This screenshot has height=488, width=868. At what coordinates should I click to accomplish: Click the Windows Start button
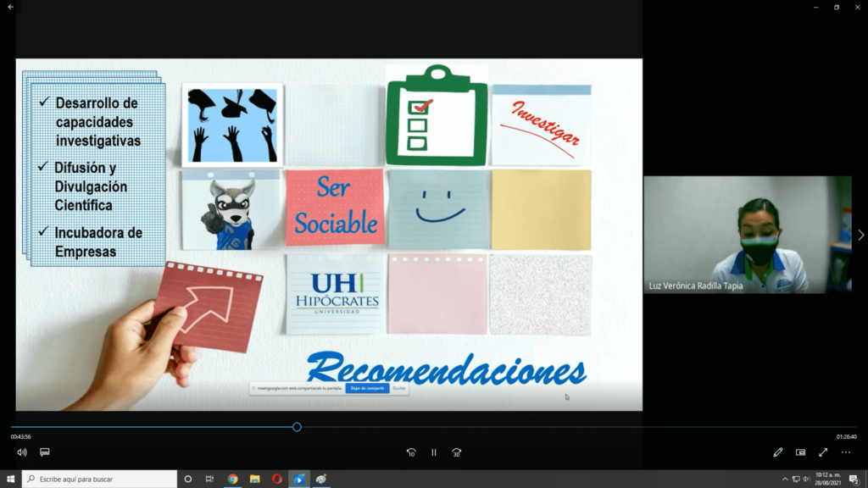point(10,479)
